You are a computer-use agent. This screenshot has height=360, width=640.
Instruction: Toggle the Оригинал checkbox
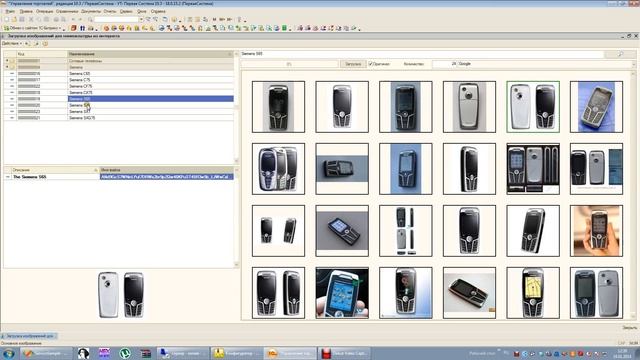371,64
